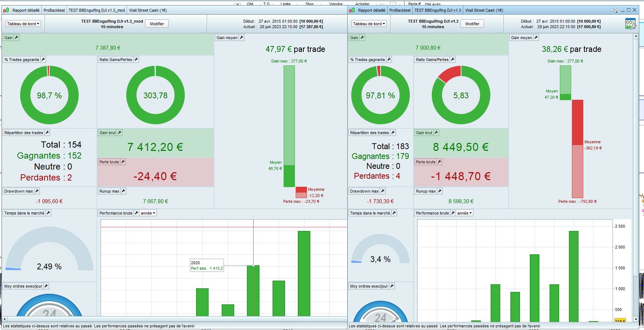Select the 7 412,20 € gross gain value

coord(155,147)
